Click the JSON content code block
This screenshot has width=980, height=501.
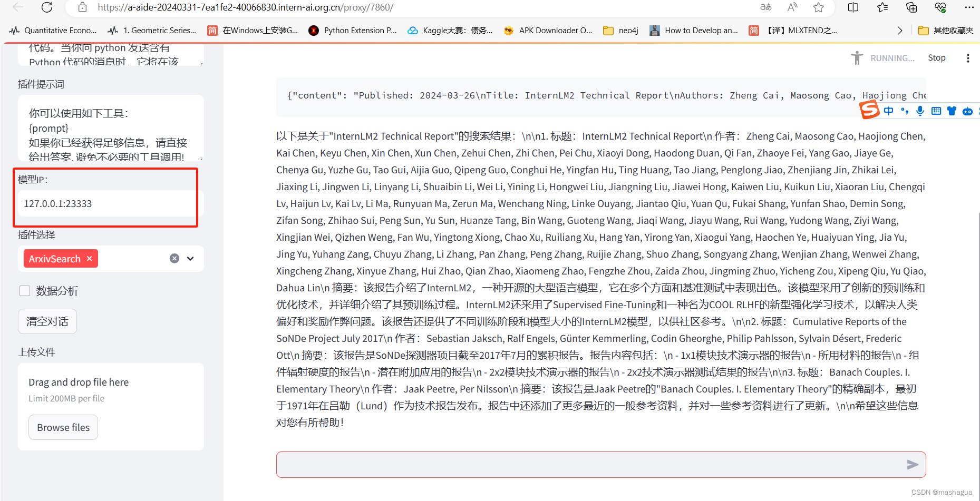601,96
